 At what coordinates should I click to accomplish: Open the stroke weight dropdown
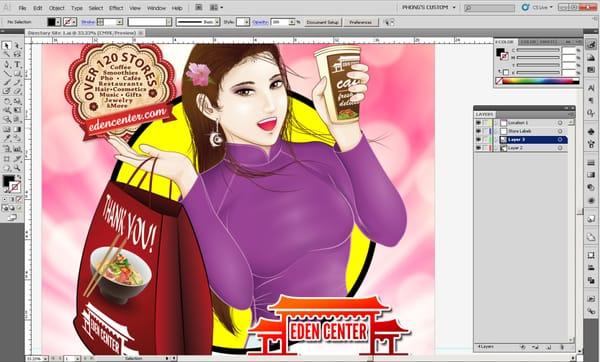(119, 22)
